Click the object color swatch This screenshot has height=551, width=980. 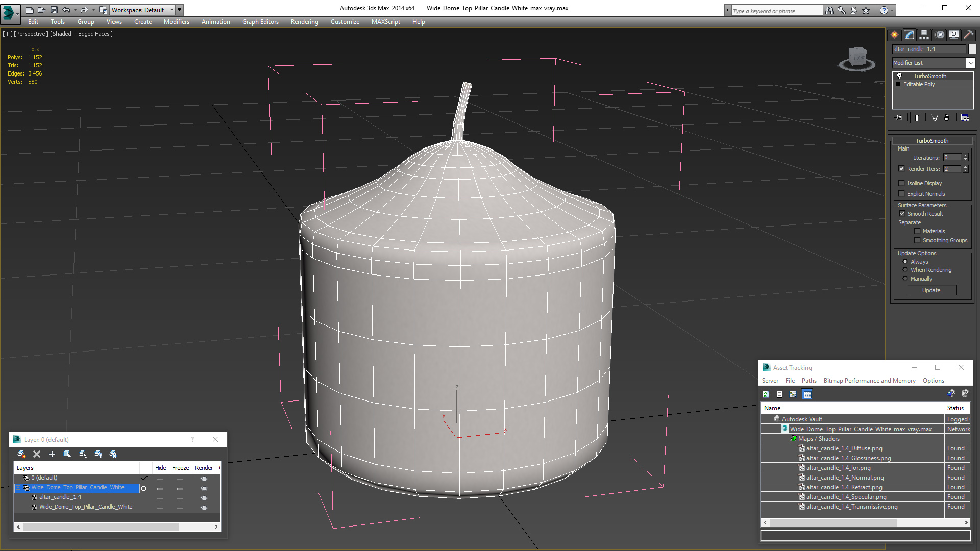coord(972,49)
